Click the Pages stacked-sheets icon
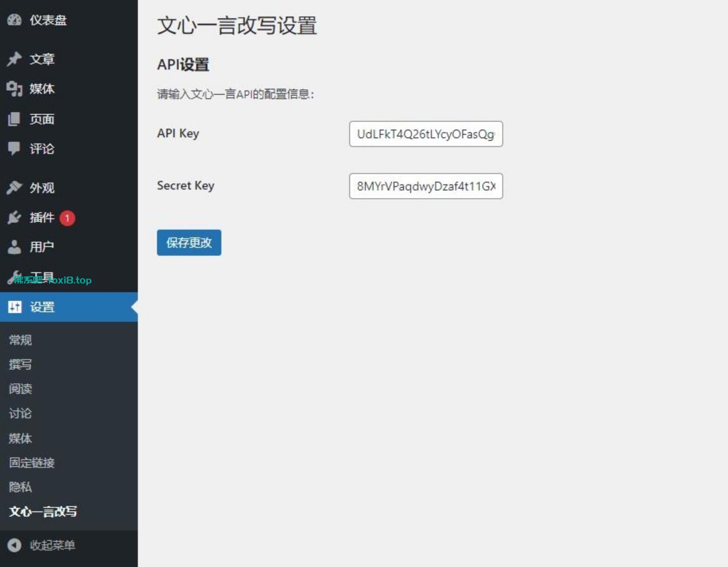728x567 pixels. pos(14,119)
